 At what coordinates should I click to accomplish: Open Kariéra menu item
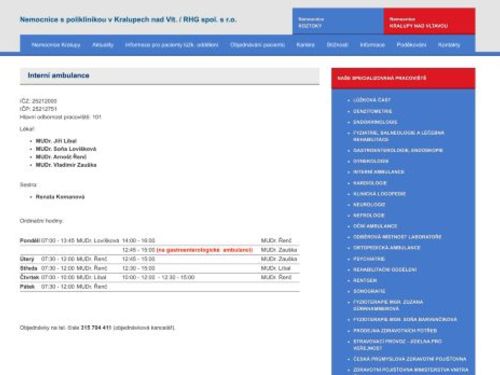pyautogui.click(x=305, y=45)
